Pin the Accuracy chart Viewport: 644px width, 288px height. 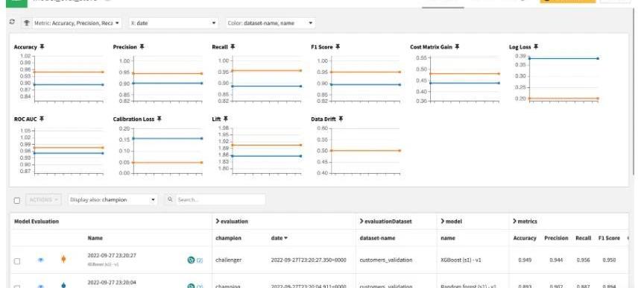(42, 47)
